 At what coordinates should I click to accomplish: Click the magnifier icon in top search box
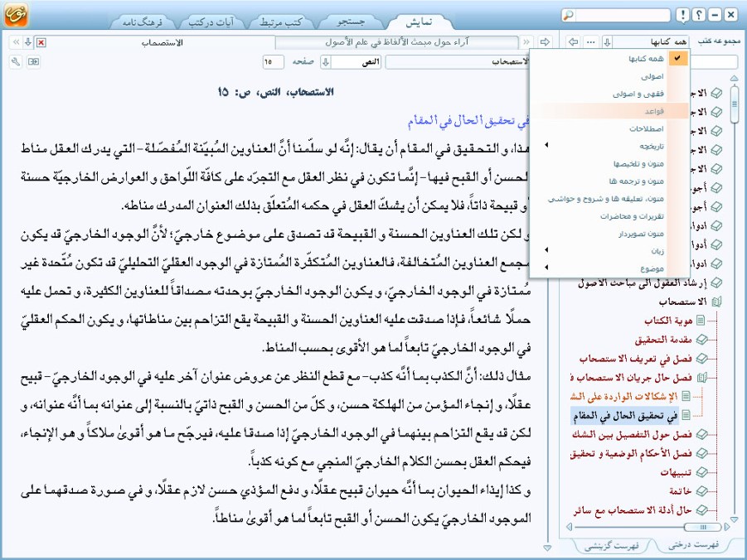click(x=569, y=15)
